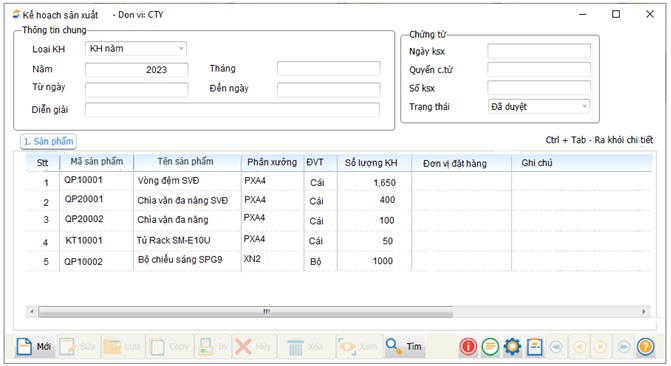Go to next record arrow icon
This screenshot has height=366, width=671.
(x=601, y=346)
